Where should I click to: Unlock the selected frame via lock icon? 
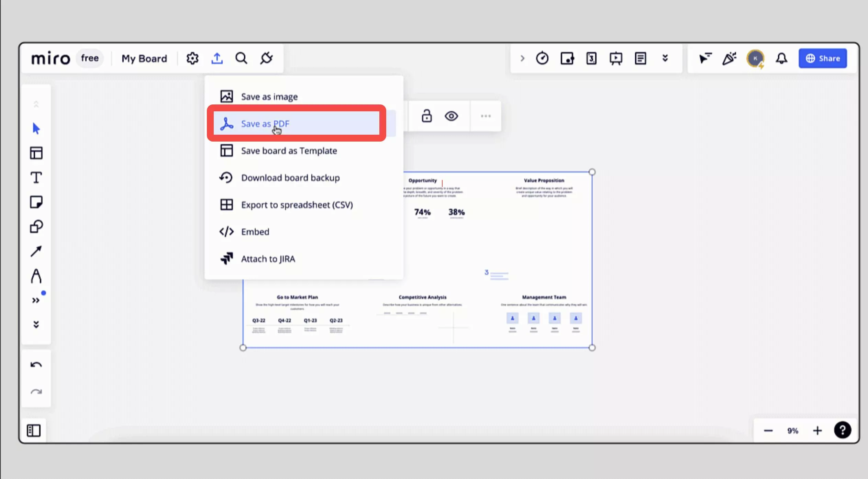point(426,116)
